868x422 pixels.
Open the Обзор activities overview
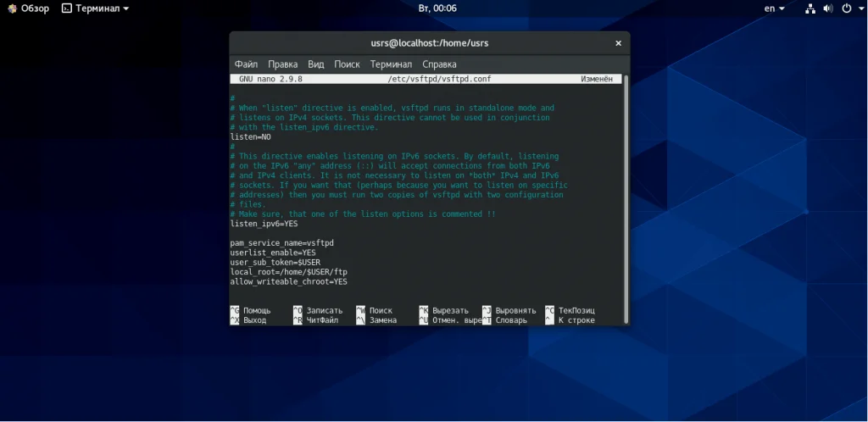pos(28,8)
